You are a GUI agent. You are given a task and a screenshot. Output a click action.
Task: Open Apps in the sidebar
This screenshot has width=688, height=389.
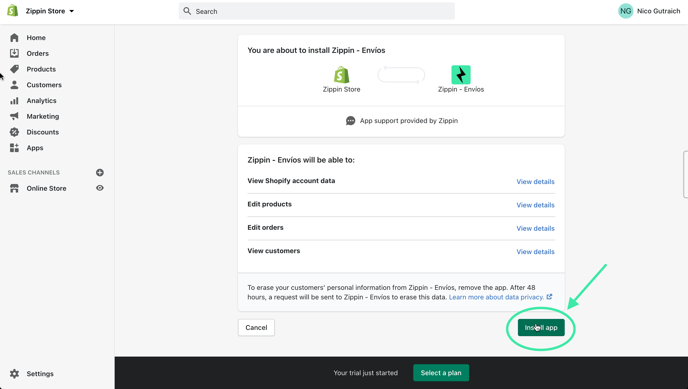pos(35,148)
